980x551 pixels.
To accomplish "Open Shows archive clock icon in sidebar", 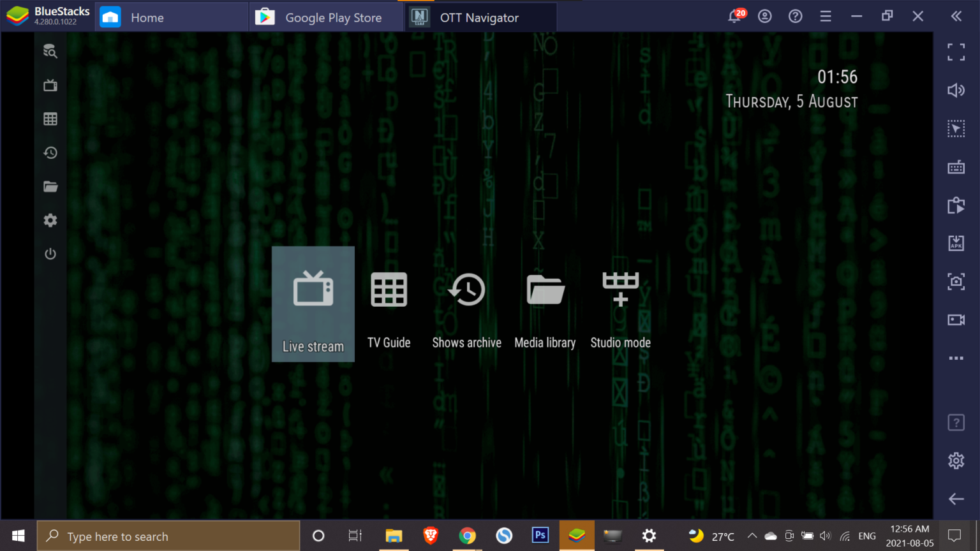I will pyautogui.click(x=50, y=152).
